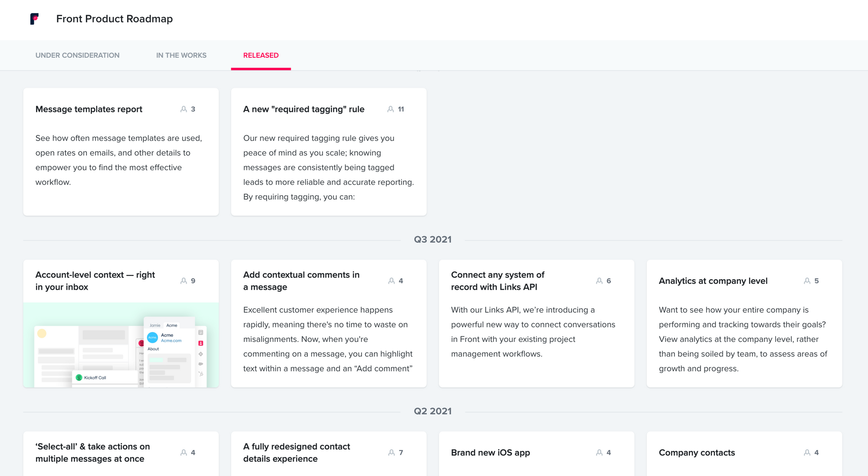
Task: Switch to In The Works tab
Action: click(x=181, y=55)
